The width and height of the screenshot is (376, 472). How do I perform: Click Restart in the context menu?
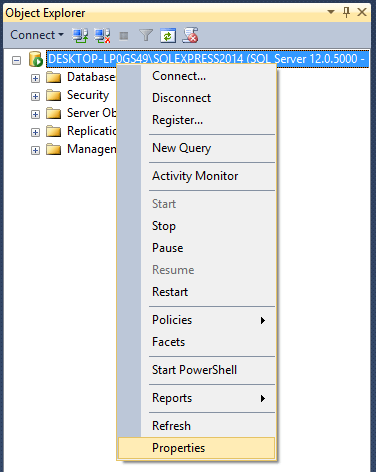pyautogui.click(x=197, y=292)
